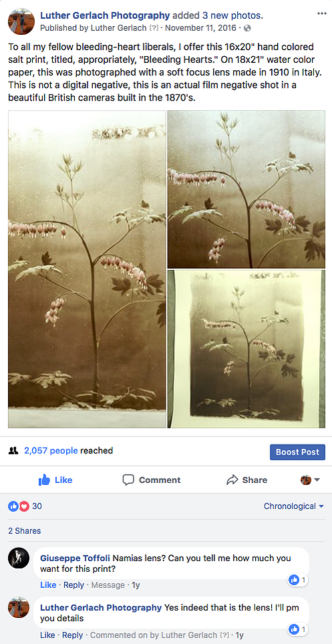Open the large Bleeding Hearts print photo

(x=87, y=269)
